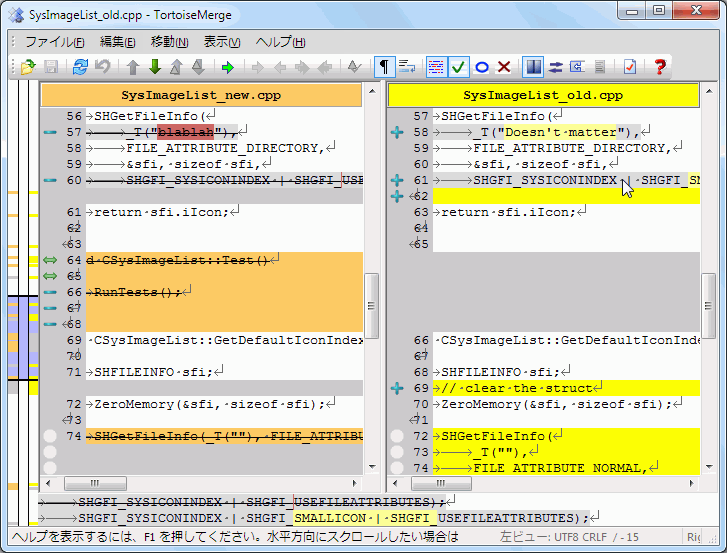Image resolution: width=727 pixels, height=553 pixels.
Task: Click the blue circle toolbar icon
Action: click(x=482, y=68)
